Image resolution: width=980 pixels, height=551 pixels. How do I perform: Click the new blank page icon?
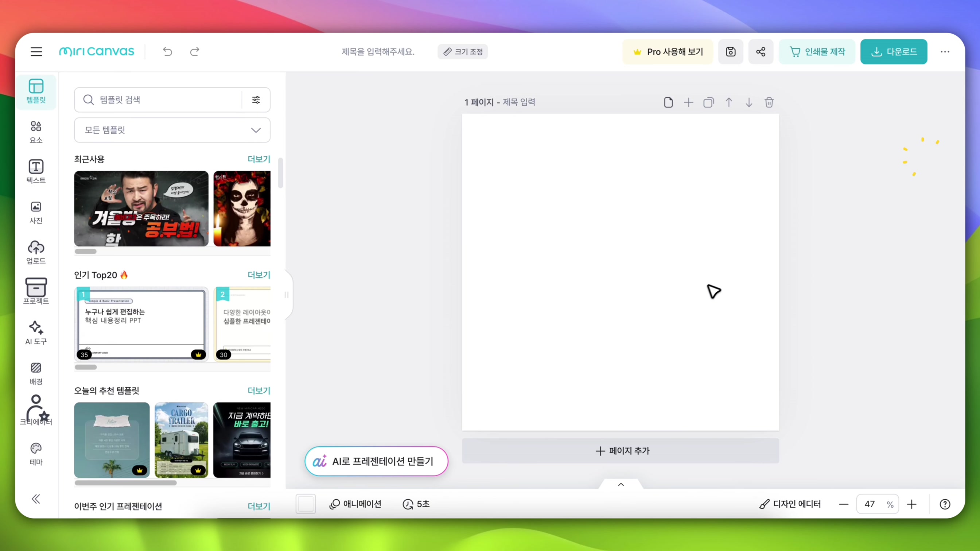click(668, 102)
